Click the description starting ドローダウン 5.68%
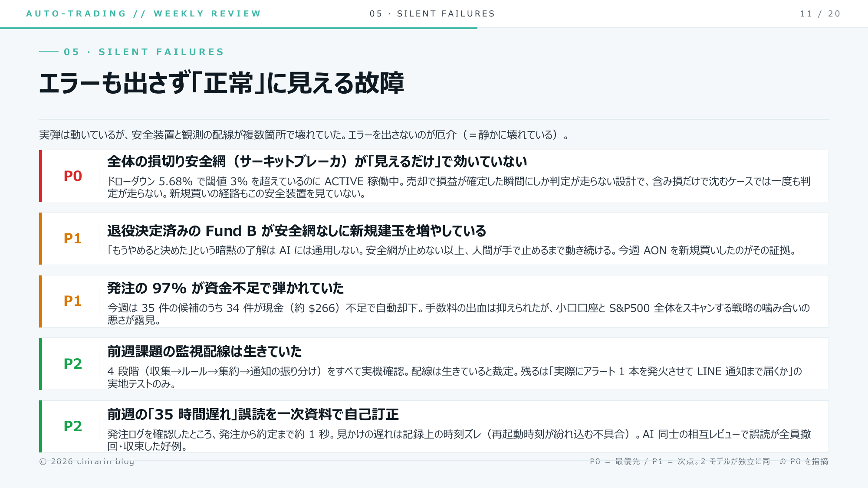868x488 pixels. pyautogui.click(x=459, y=187)
